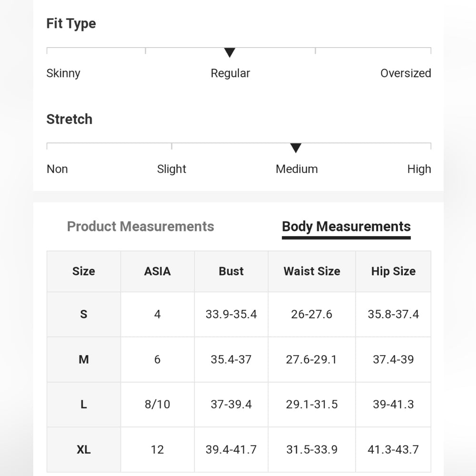Click the Slight stretch label
The width and height of the screenshot is (476, 476).
(x=171, y=169)
